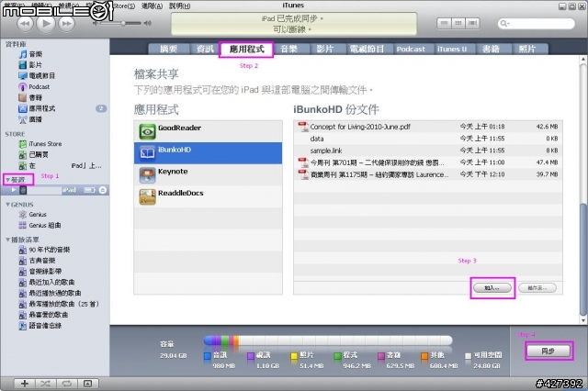Select the 商業周刊 第1175期 PDF file
Screen dimensions: 588x391
click(x=428, y=174)
